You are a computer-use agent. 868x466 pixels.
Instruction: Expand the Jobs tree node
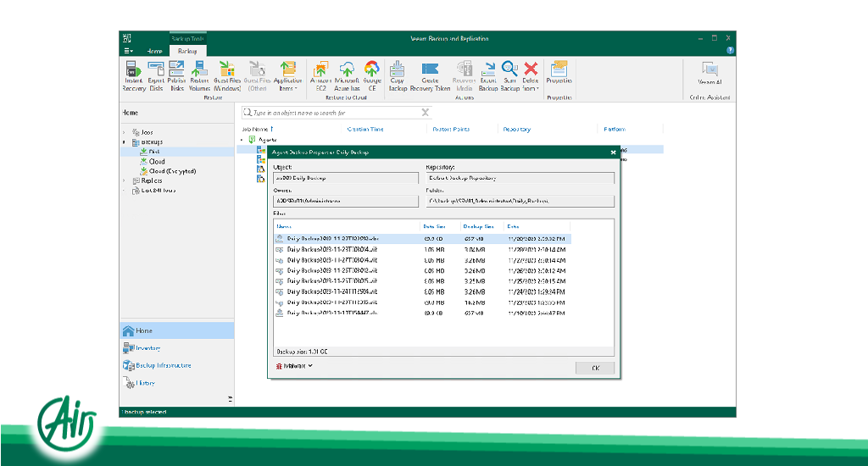point(124,132)
